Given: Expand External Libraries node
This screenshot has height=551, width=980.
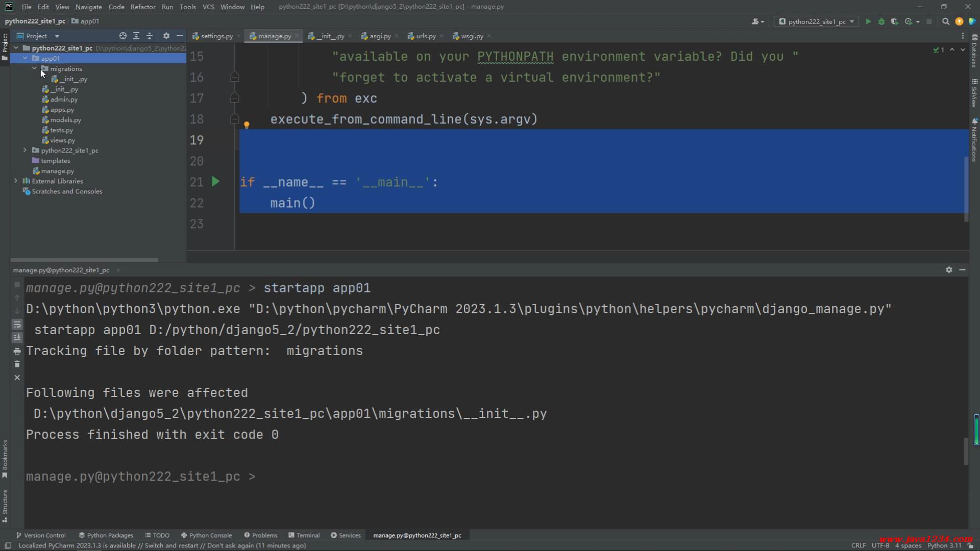Looking at the screenshot, I should point(16,181).
